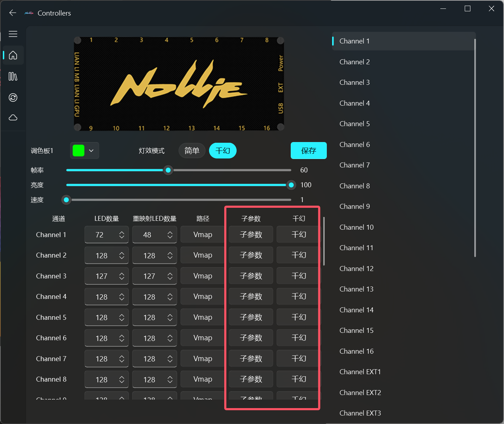Click the brightness value 100
The image size is (504, 424).
(x=306, y=185)
